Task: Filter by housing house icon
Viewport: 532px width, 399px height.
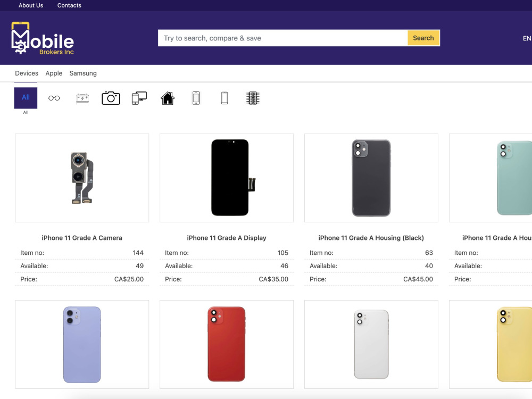Action: (x=168, y=98)
